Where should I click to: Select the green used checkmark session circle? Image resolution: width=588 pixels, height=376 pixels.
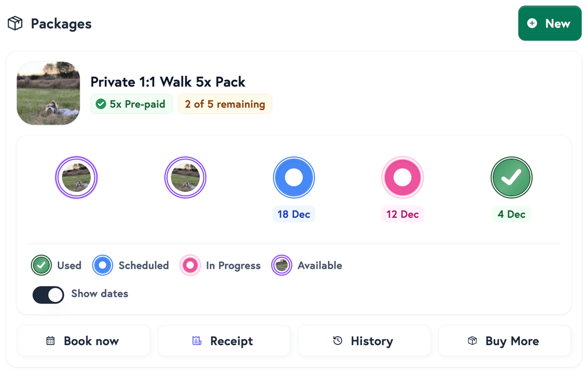[511, 177]
